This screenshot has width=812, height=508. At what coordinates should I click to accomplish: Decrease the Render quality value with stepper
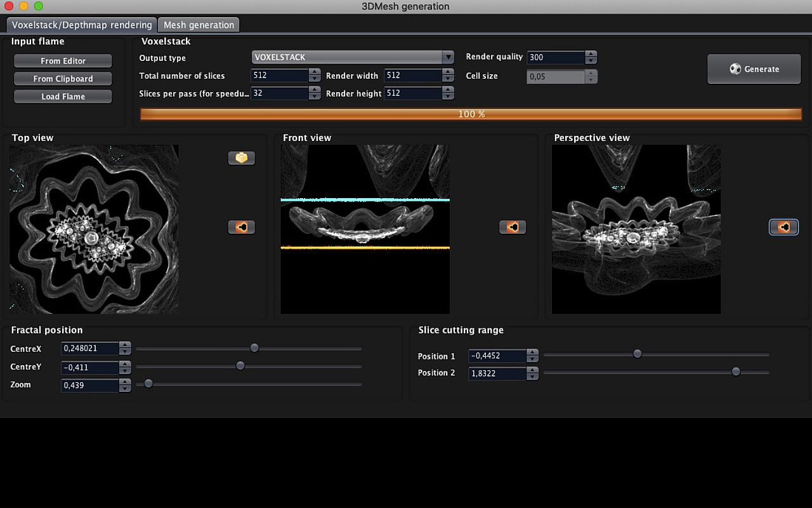591,61
